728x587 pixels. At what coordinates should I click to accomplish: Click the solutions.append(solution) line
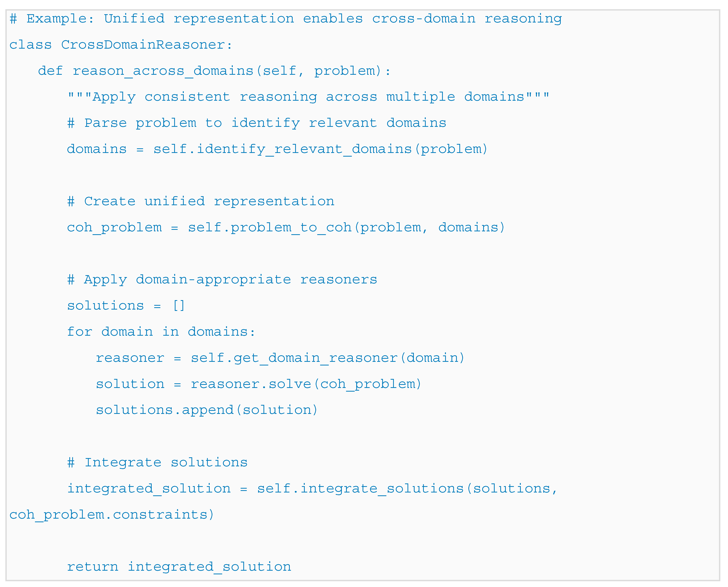pos(207,410)
